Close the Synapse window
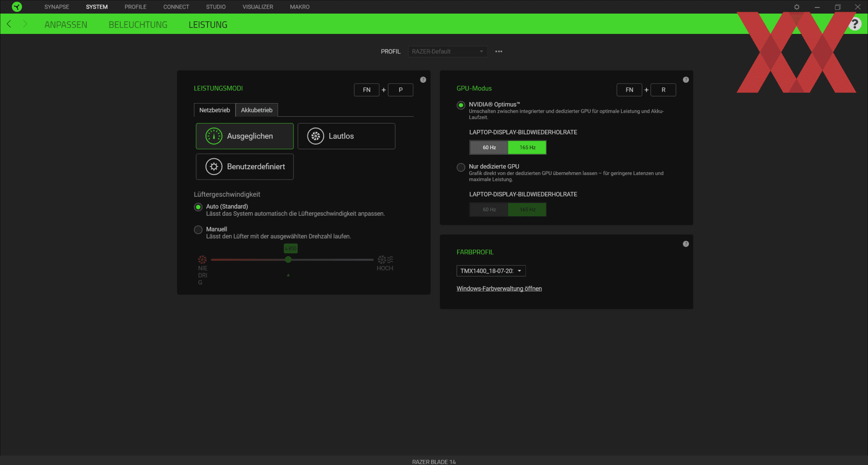868x465 pixels. coord(858,7)
